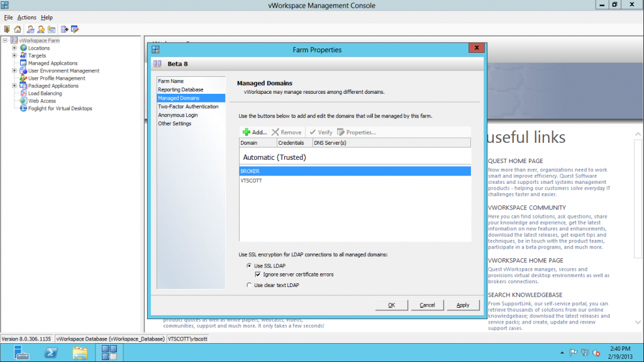
Task: Click the green plus Add icon
Action: tap(247, 132)
